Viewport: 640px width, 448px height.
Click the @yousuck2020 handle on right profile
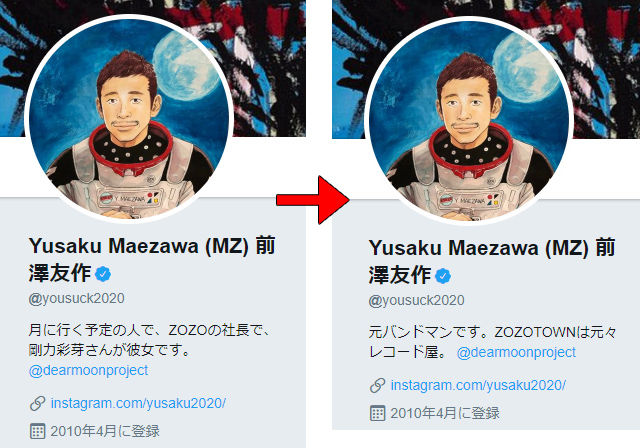tap(416, 301)
